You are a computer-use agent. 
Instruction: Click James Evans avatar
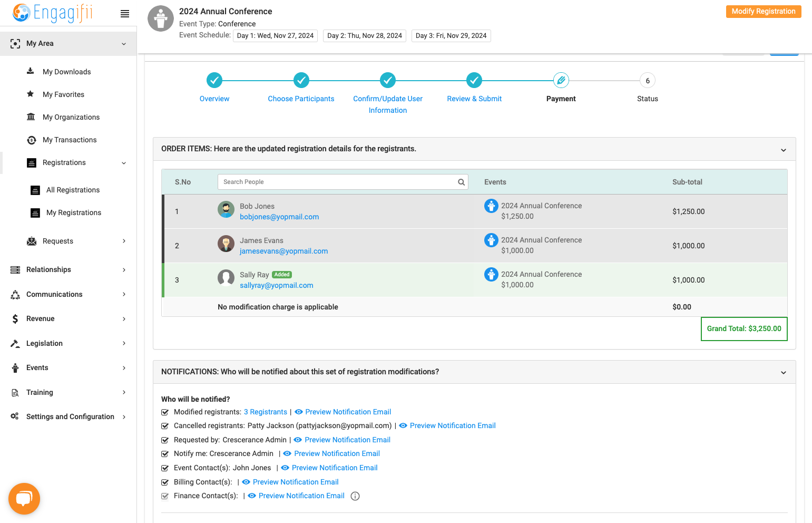pyautogui.click(x=226, y=244)
